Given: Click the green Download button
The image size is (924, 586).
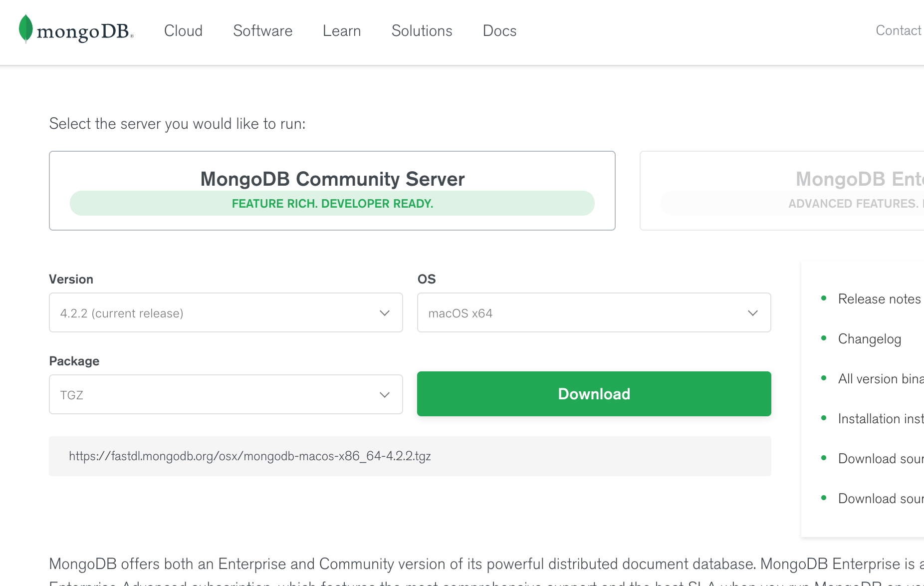Looking at the screenshot, I should [594, 394].
